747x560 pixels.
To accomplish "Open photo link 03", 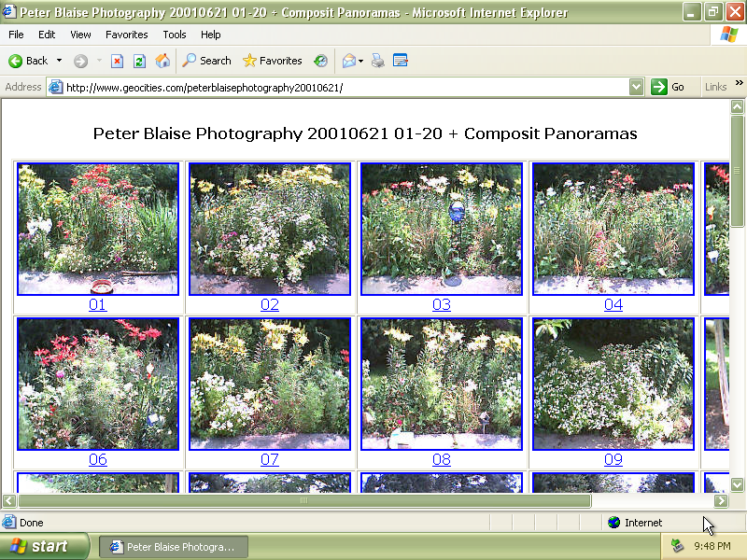I will (442, 305).
